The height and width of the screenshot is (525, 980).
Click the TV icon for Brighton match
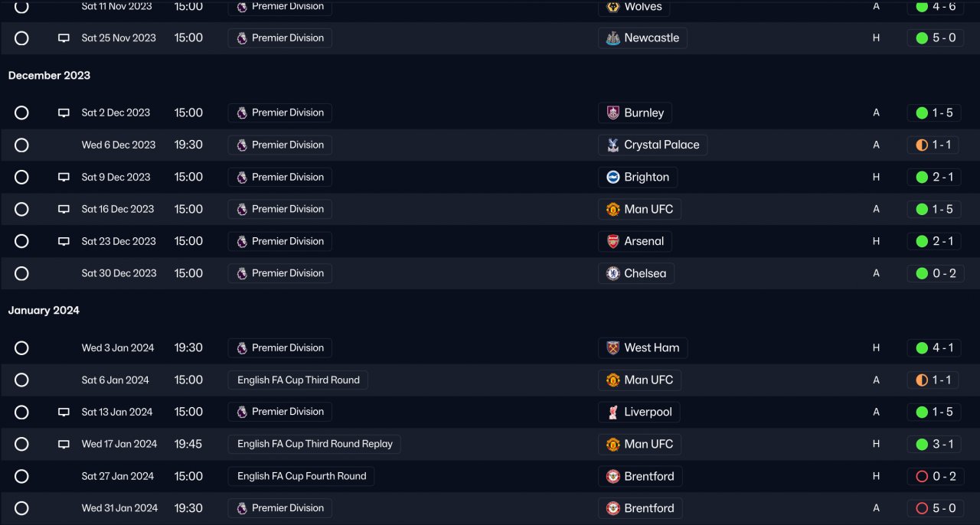(64, 177)
